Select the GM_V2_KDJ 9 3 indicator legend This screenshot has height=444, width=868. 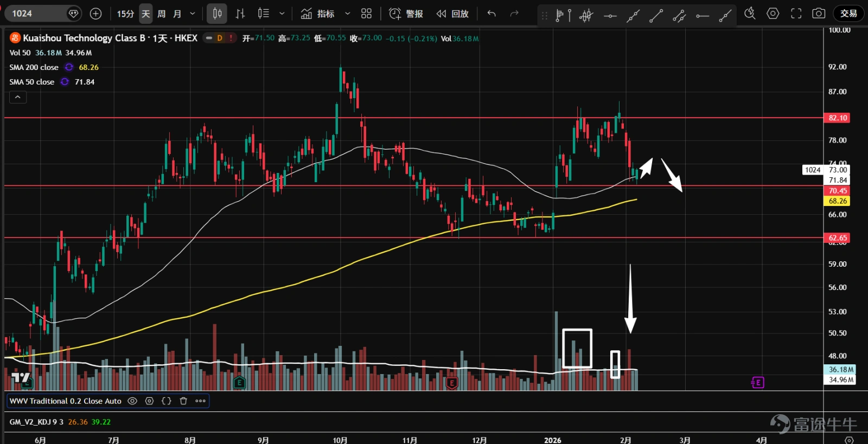(36, 422)
